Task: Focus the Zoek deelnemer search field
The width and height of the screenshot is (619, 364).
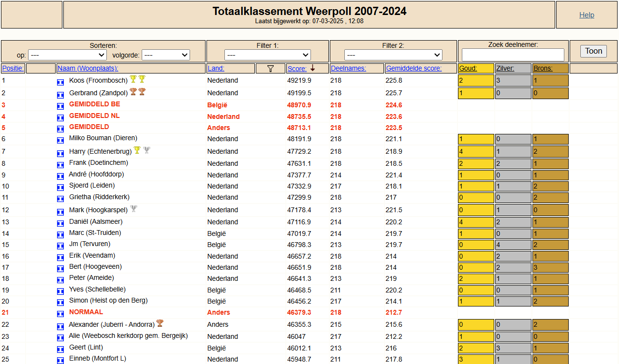Action: point(513,55)
